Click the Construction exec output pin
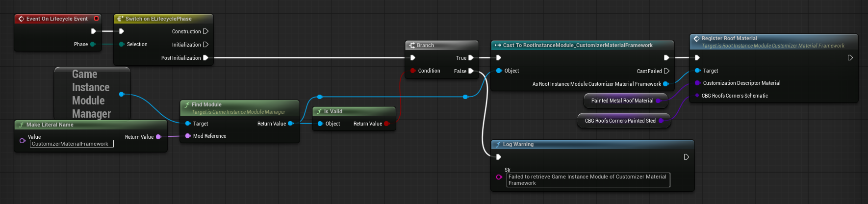Viewport: 868px width, 204px height. [206, 31]
